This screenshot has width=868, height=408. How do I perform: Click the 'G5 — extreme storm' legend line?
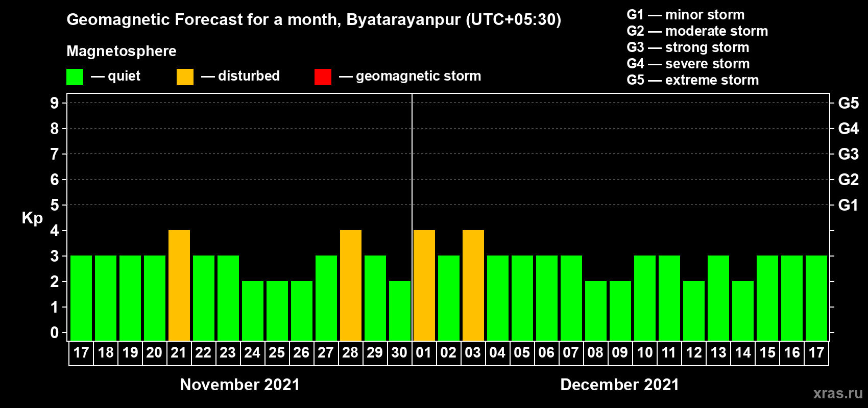pos(693,80)
